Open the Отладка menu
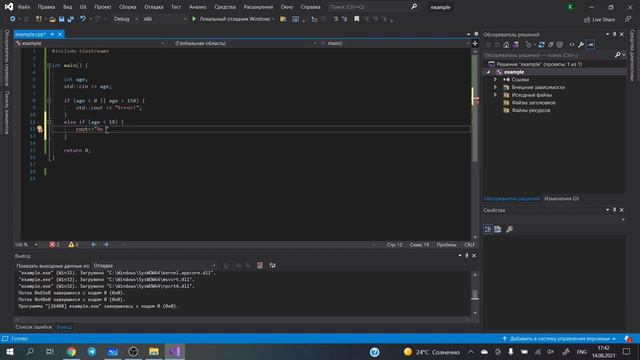 [x=153, y=7]
